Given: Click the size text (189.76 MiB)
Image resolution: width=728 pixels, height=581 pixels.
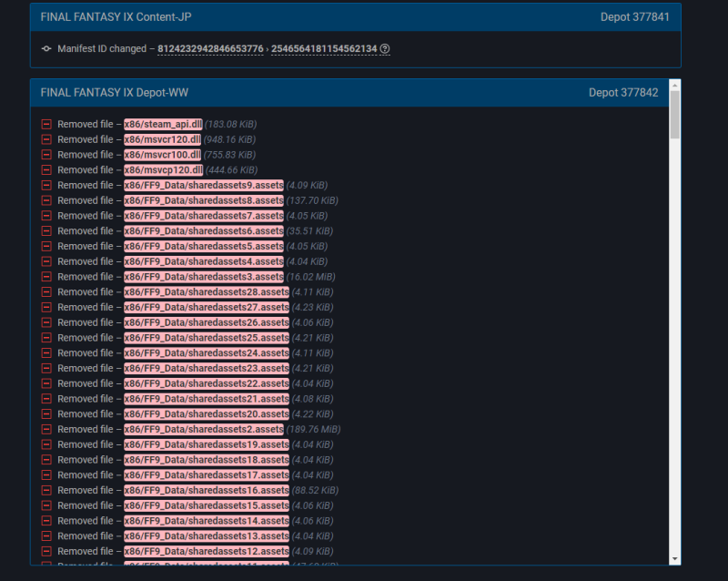Looking at the screenshot, I should [x=313, y=429].
